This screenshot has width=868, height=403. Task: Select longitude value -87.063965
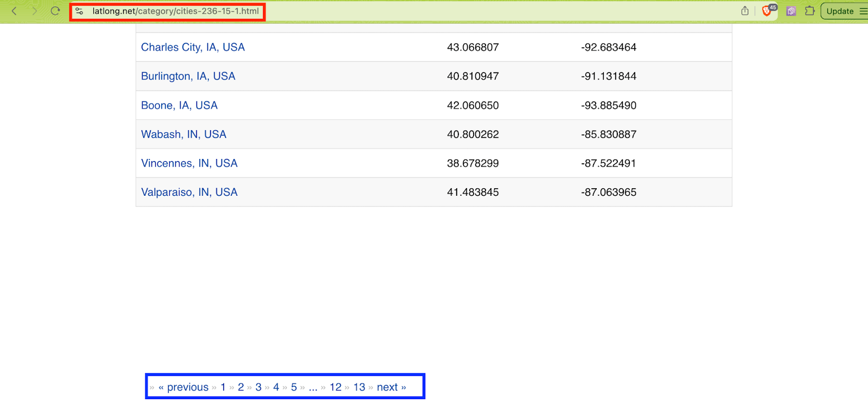click(x=609, y=192)
